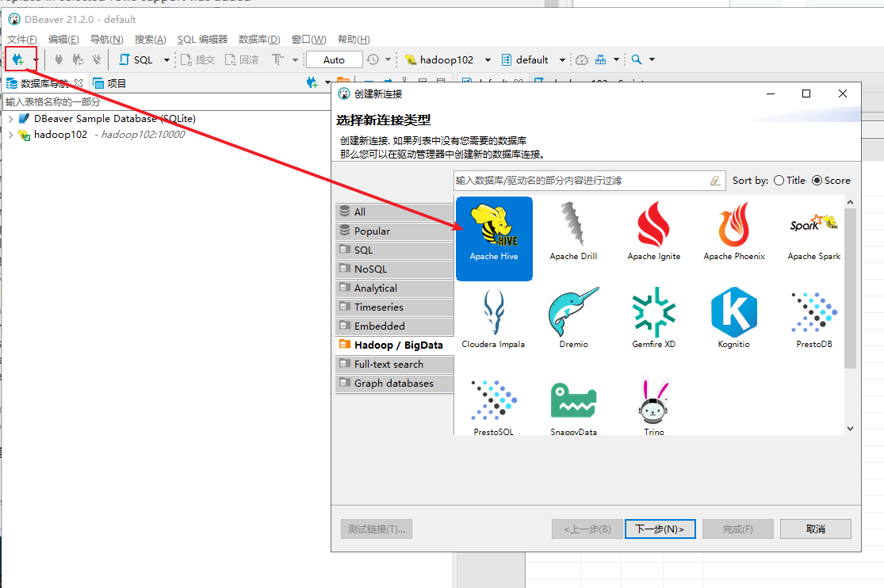
Task: Expand the hadoop102 tree node
Action: (11, 135)
